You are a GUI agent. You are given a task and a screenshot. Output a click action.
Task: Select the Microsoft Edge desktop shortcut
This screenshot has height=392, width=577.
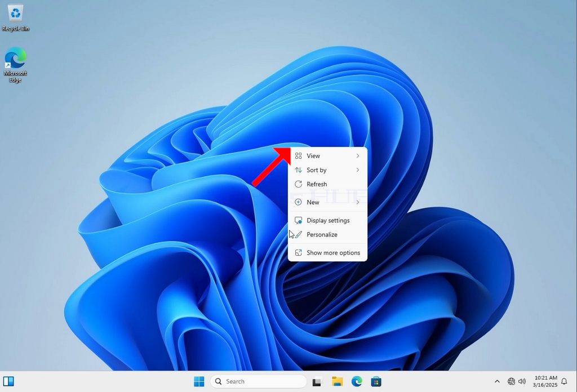coord(15,65)
